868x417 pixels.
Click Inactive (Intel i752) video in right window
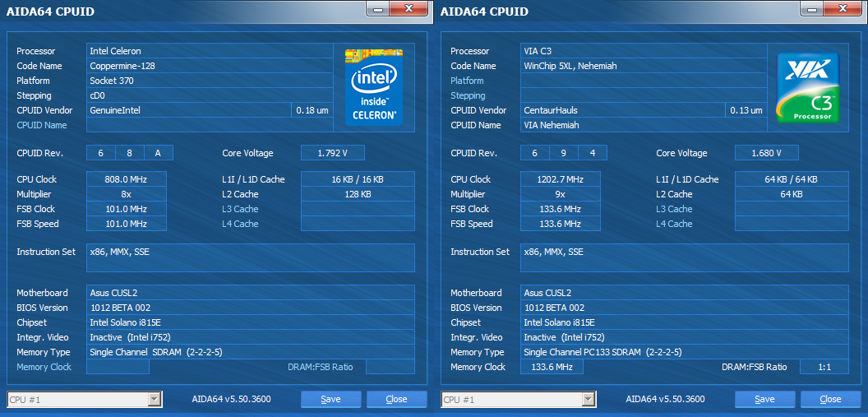click(x=685, y=337)
